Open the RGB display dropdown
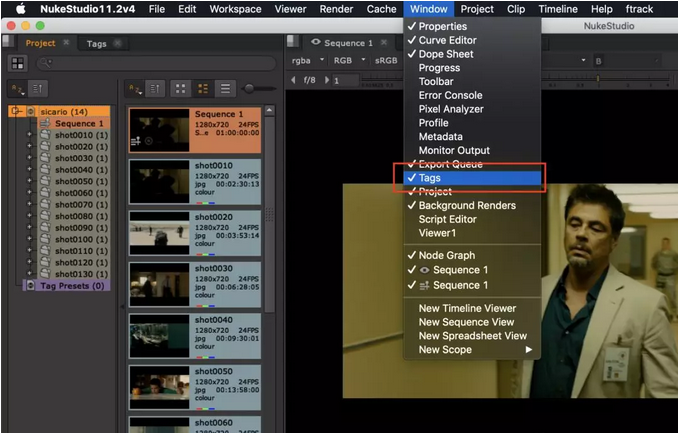679x433 pixels. [349, 61]
